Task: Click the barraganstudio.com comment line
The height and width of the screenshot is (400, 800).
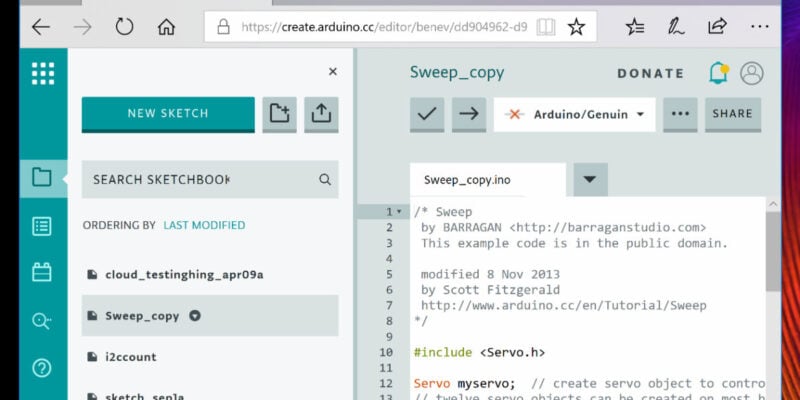Action: pos(564,228)
